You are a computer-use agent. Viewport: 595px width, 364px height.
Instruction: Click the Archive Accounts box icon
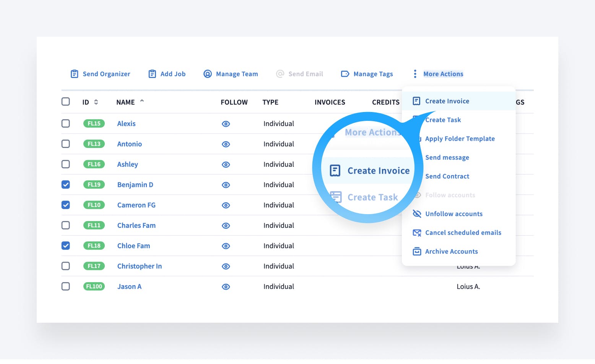pos(417,251)
